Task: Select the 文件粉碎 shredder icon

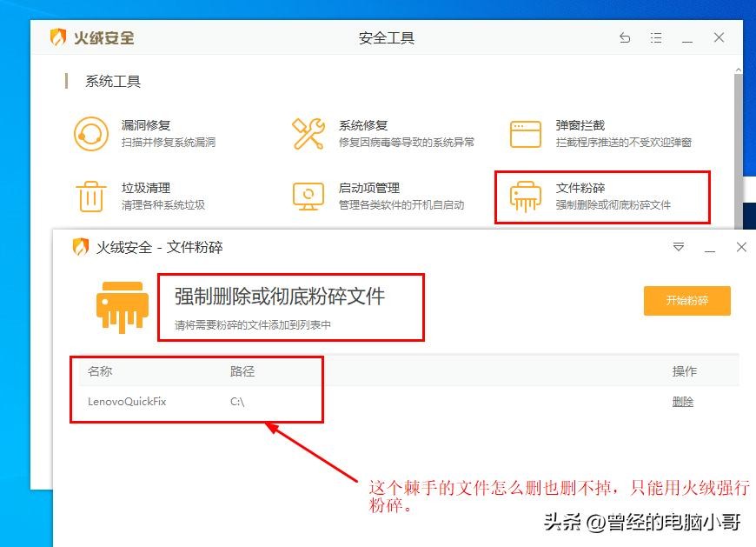Action: pos(526,196)
